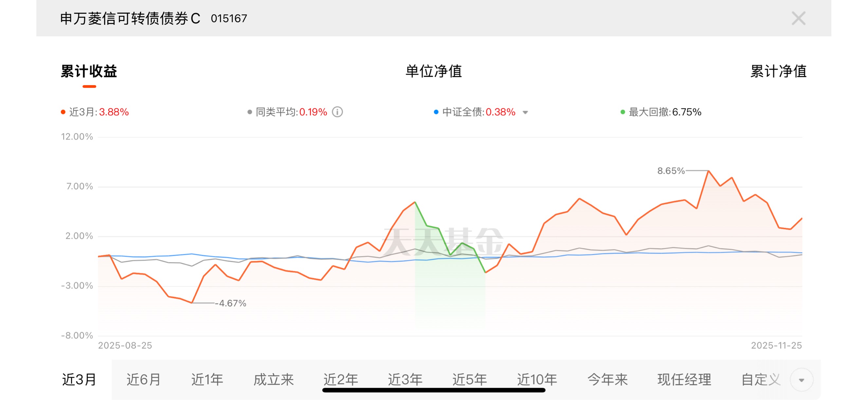
Task: Click the -4.67% low point marker
Action: pyautogui.click(x=192, y=303)
